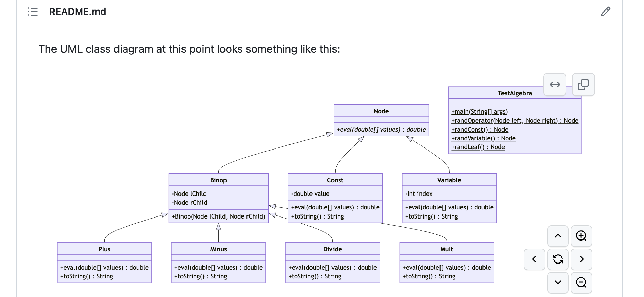
Task: Pan the diagram downward using the chevron
Action: (x=558, y=283)
